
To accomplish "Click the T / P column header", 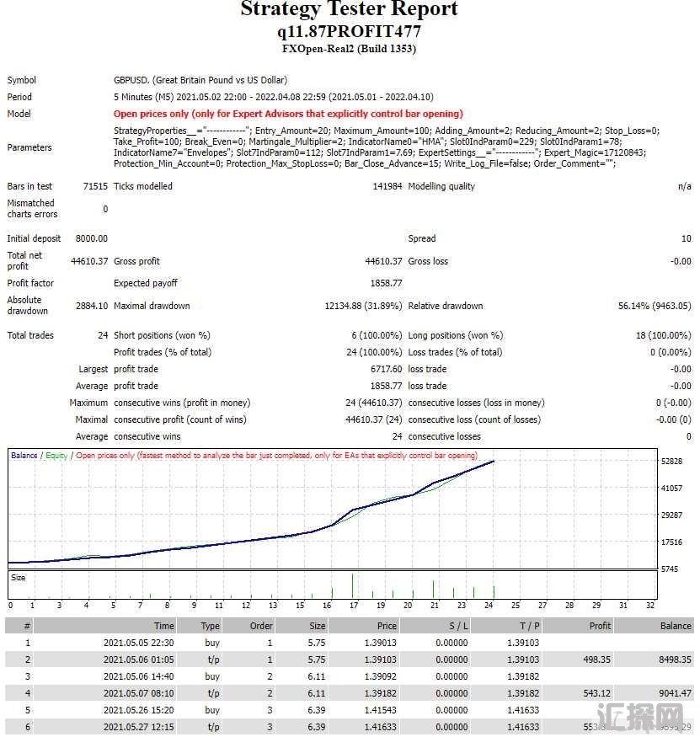I will (530, 626).
